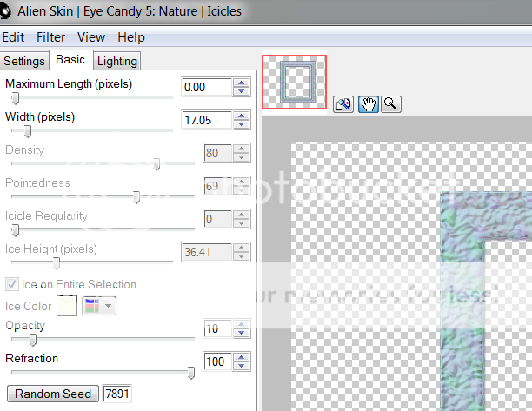Click the Maximum Length slider handle
Screen dimensions: 532x411
[15, 98]
